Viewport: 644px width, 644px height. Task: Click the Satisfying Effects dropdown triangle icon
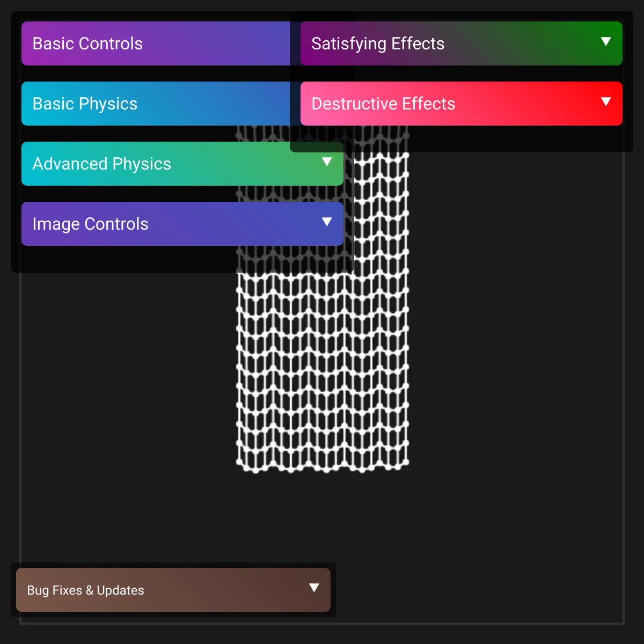(606, 41)
